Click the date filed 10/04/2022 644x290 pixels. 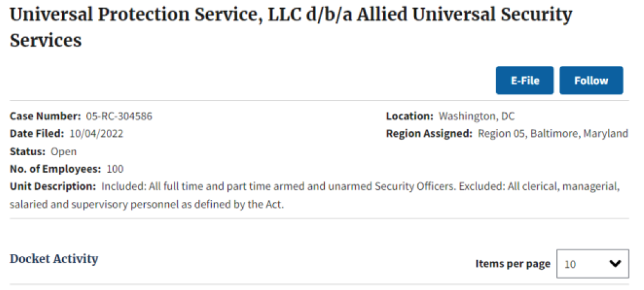click(96, 134)
